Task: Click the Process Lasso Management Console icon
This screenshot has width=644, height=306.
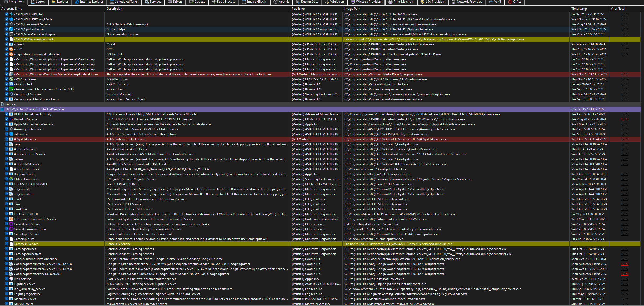Action: (11, 89)
